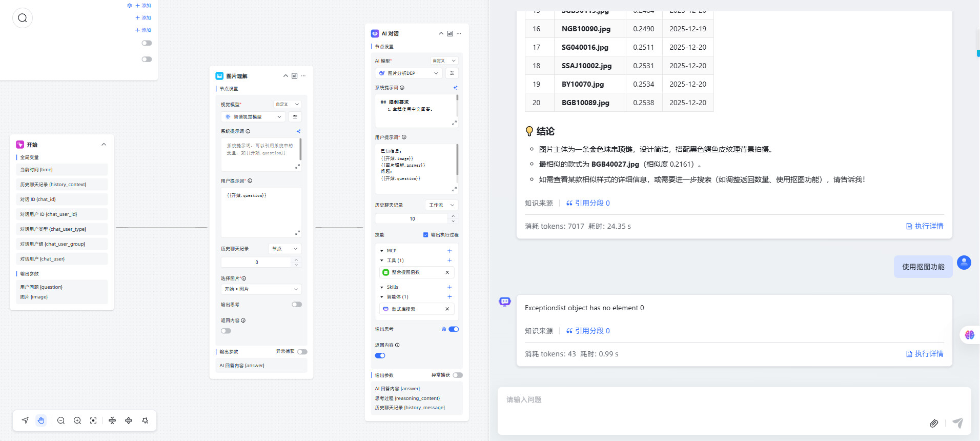Open the 开始 > 图片 selection dropdown
Image resolution: width=980 pixels, height=441 pixels.
[x=261, y=289]
